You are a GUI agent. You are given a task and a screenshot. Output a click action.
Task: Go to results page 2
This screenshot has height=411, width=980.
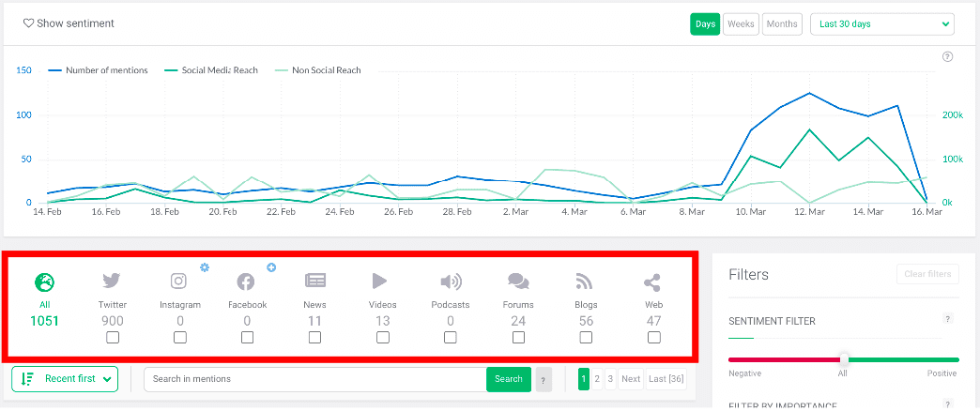click(x=598, y=378)
